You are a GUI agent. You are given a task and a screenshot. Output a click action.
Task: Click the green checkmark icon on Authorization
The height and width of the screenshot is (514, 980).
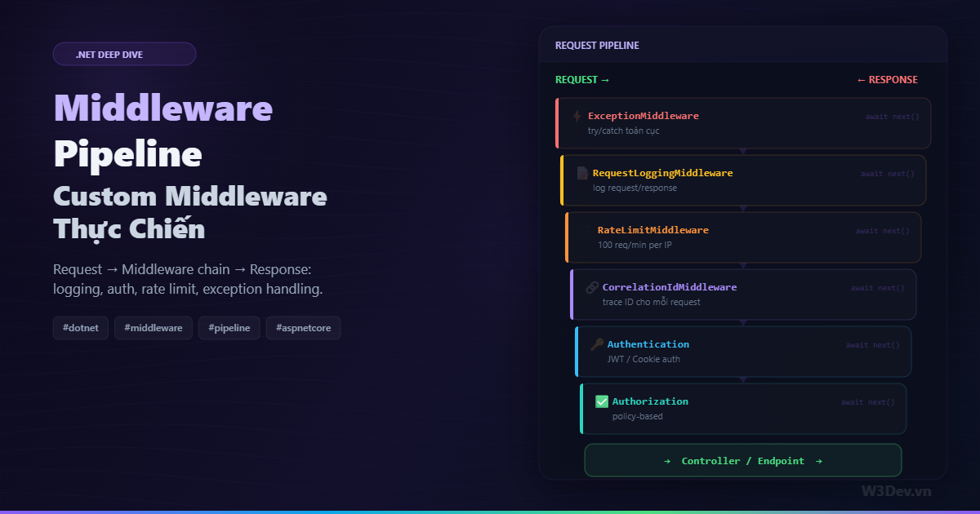click(601, 401)
